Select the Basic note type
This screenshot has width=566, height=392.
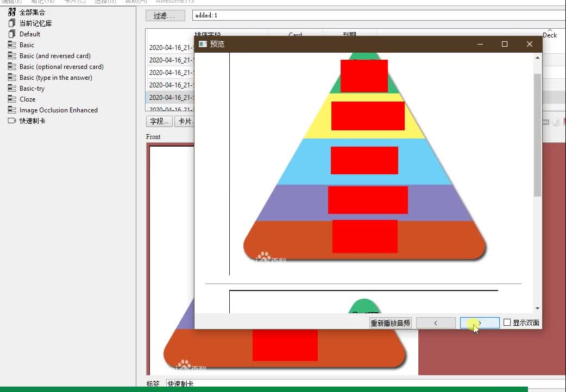[x=27, y=45]
